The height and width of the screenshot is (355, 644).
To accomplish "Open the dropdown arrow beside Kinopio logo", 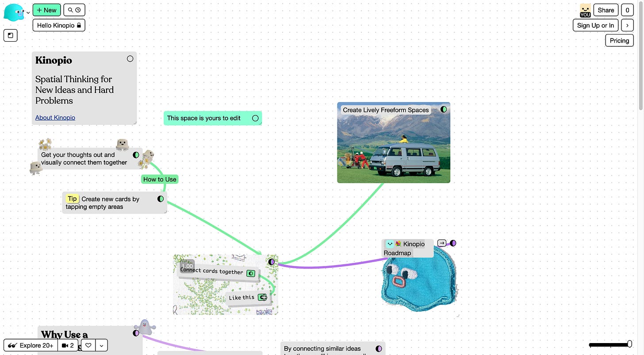I will coord(28,13).
